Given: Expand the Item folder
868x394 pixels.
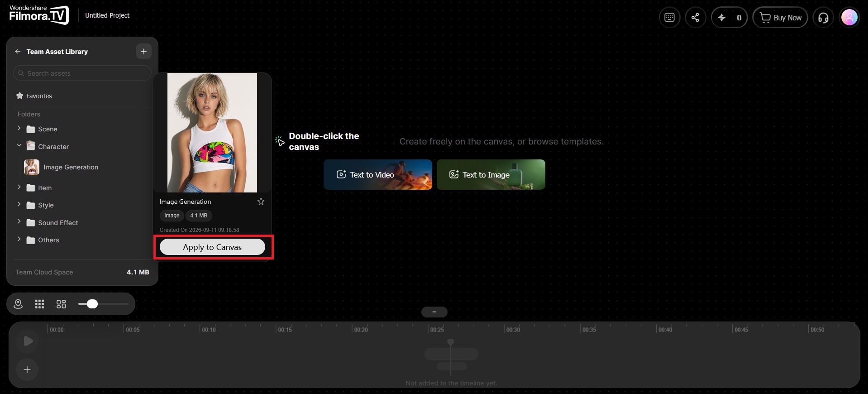Looking at the screenshot, I should tap(19, 187).
